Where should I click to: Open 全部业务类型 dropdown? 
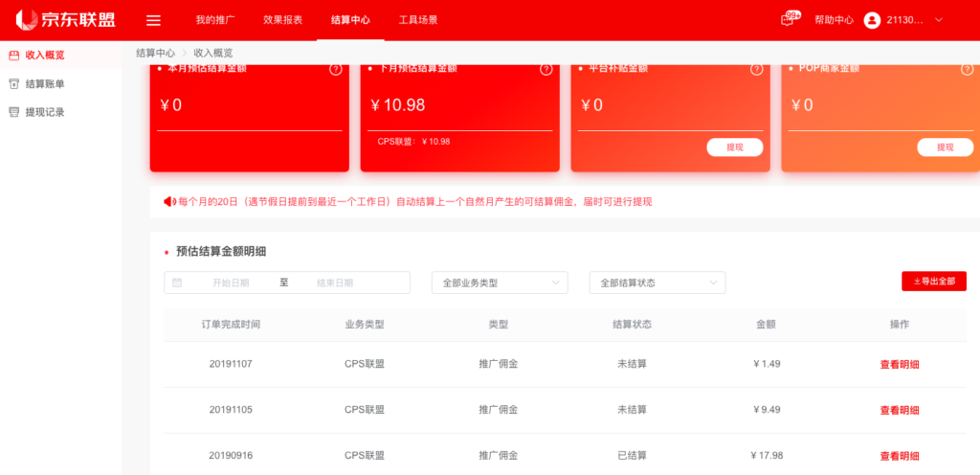pyautogui.click(x=500, y=283)
